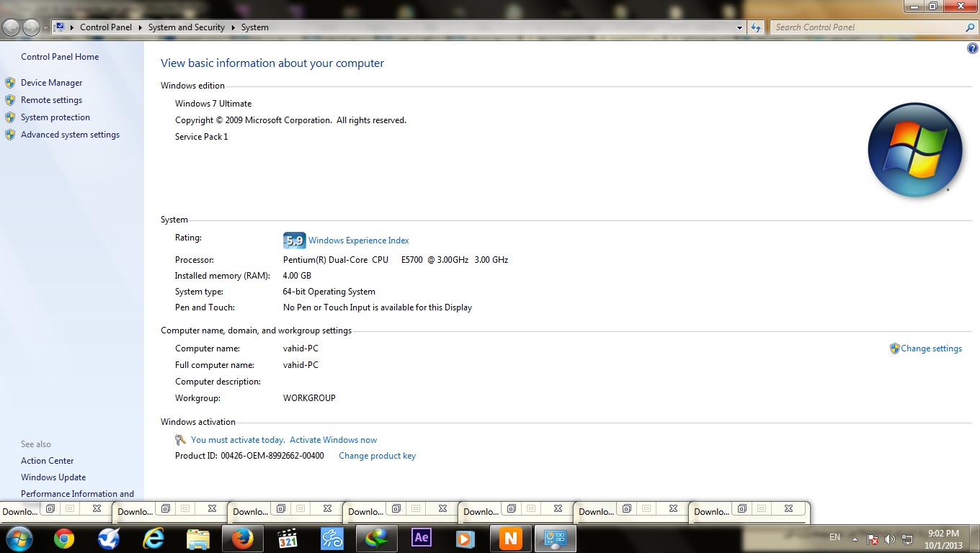Open the address bar previous locations dropdown
Screen dimensions: 980x553
click(x=739, y=27)
